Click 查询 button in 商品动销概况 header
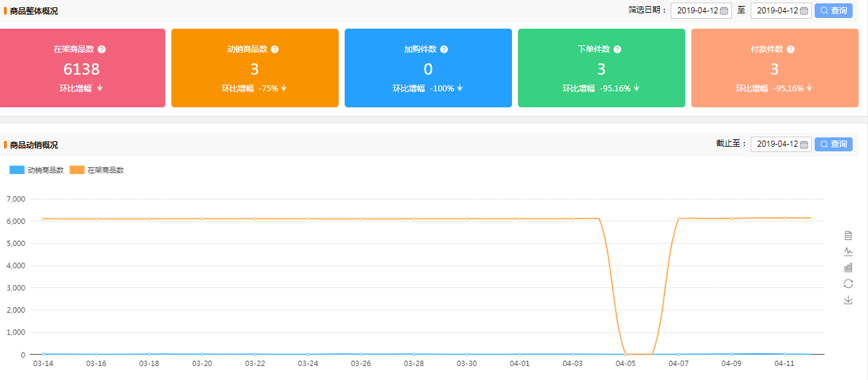Screen dimensions: 868x380 pos(833,145)
